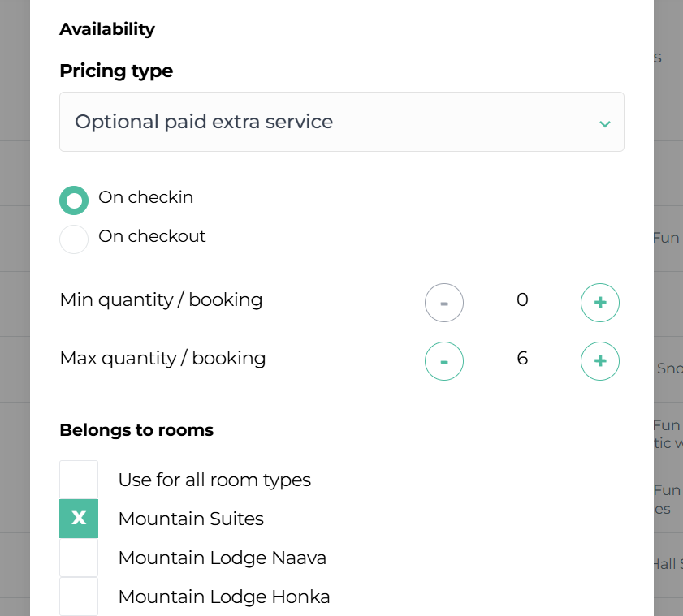
Task: Increase min quantity per booking
Action: 600,303
